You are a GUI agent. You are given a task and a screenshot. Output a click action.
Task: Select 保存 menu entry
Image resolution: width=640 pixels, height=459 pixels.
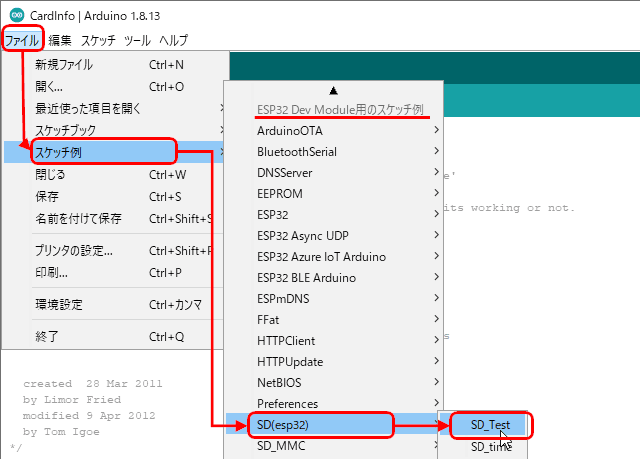point(113,197)
